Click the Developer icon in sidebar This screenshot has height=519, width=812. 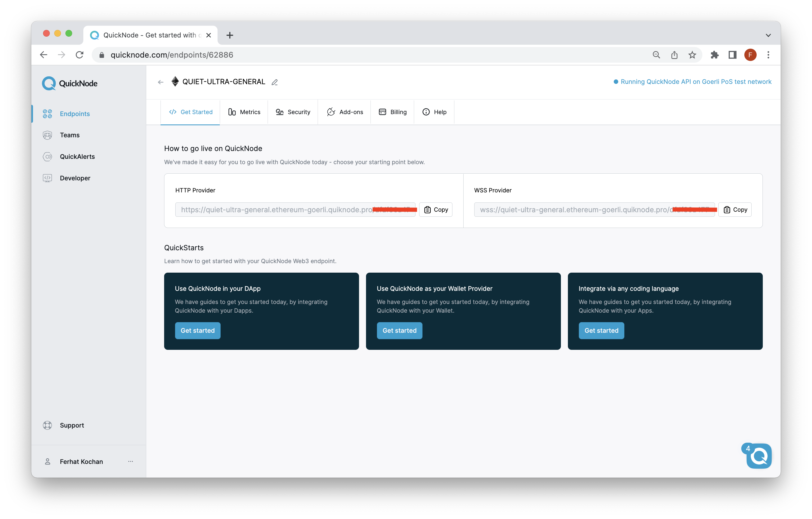point(47,178)
